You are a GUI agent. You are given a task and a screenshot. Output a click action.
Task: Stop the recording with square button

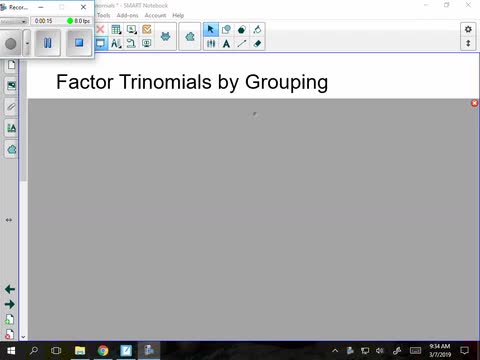(x=79, y=43)
